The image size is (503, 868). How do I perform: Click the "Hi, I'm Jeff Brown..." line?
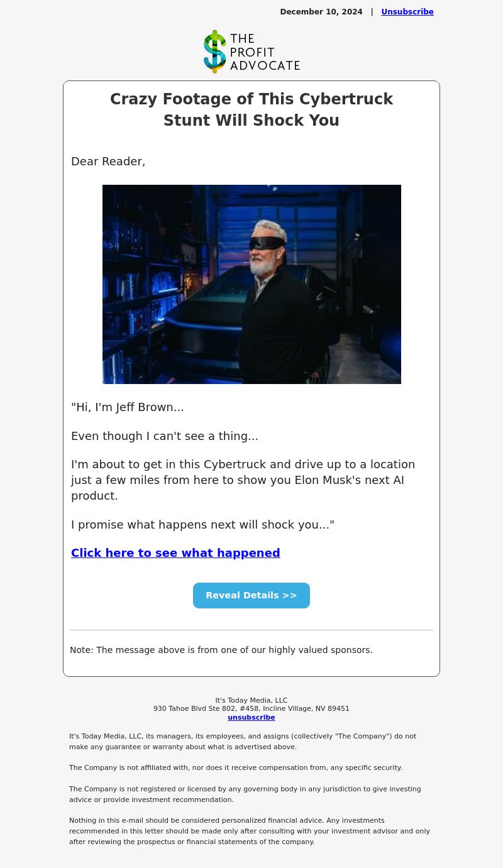[x=128, y=407]
